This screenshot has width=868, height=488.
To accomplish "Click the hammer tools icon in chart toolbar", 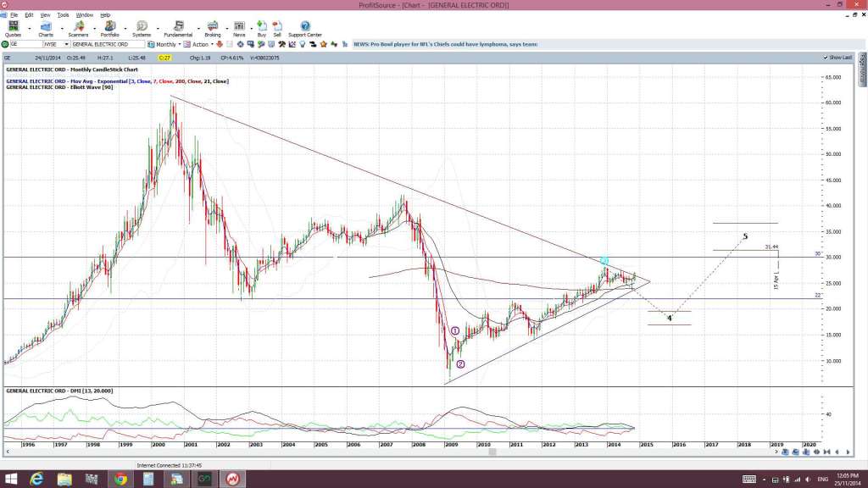I will [281, 44].
